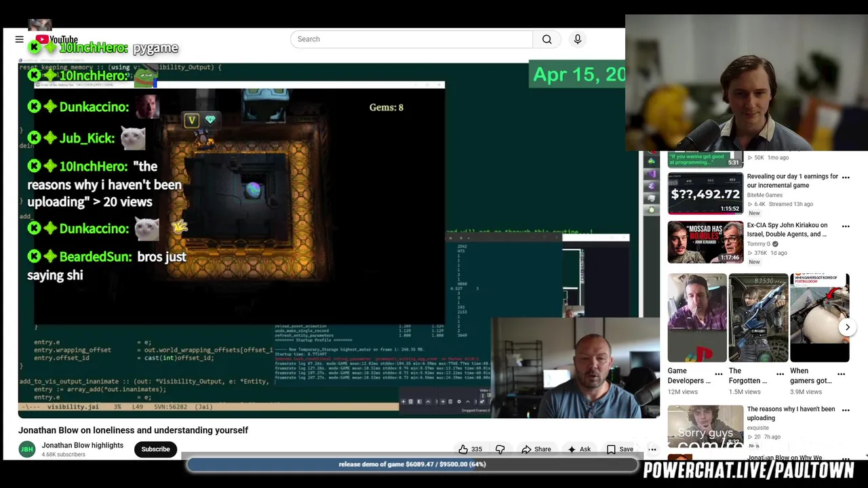Click the Tommy G channel name
The height and width of the screenshot is (488, 868).
758,244
